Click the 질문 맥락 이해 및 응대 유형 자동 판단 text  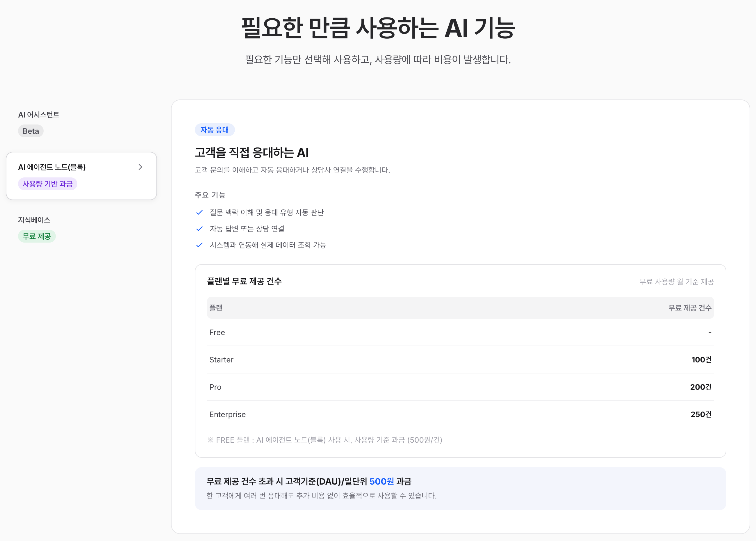(267, 212)
